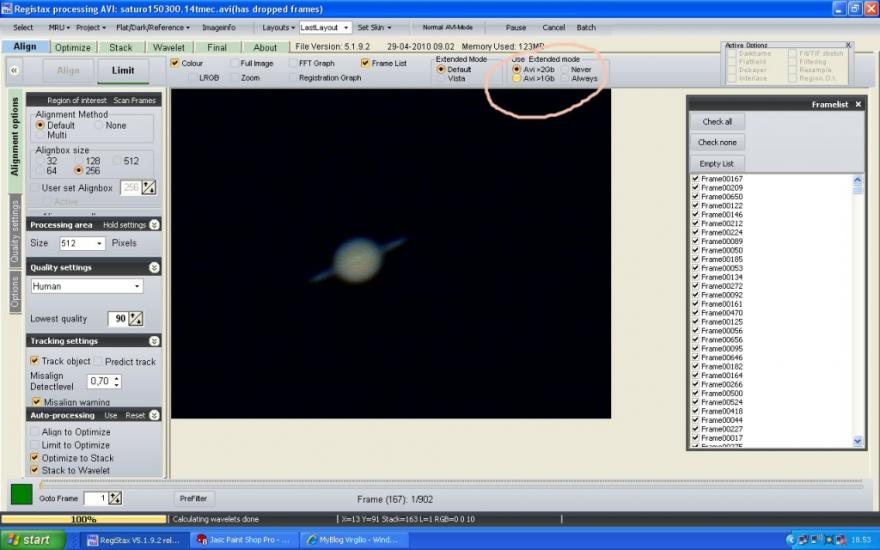Toggle the Track object checkbox

[x=35, y=361]
